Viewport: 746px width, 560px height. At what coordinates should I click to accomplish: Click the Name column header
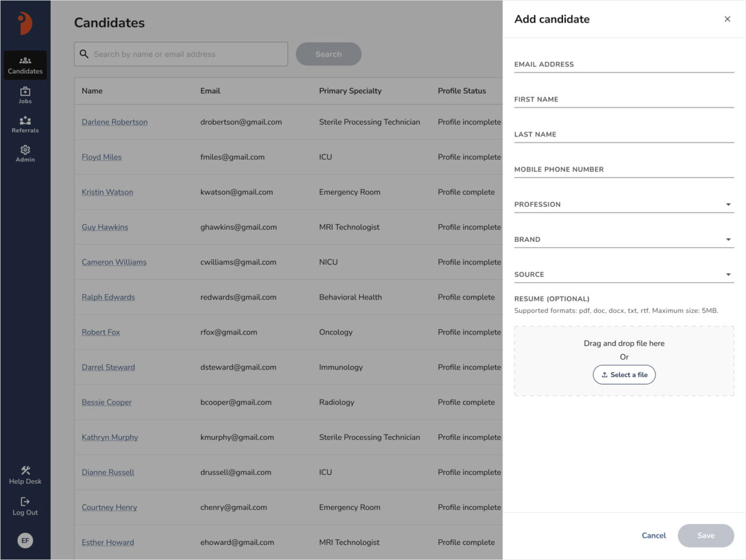coord(92,91)
